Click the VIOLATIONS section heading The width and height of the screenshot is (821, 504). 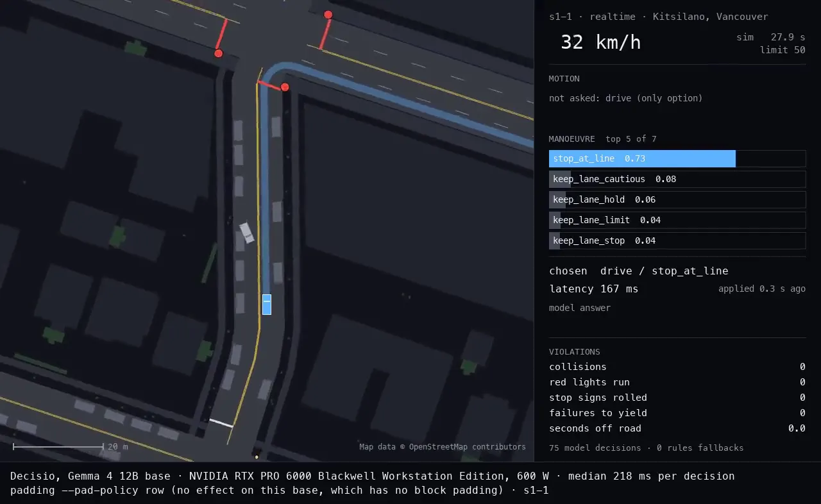click(575, 352)
